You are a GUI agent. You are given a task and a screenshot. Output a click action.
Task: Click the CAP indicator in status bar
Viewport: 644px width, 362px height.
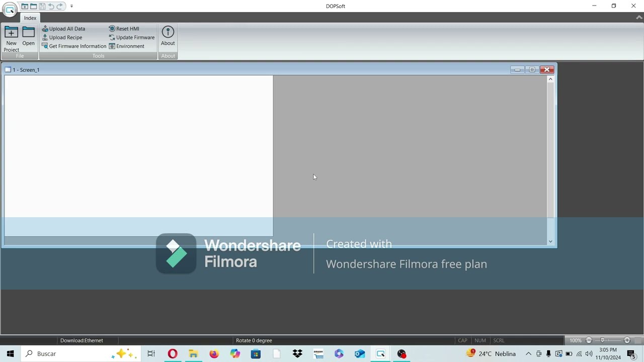pyautogui.click(x=462, y=340)
